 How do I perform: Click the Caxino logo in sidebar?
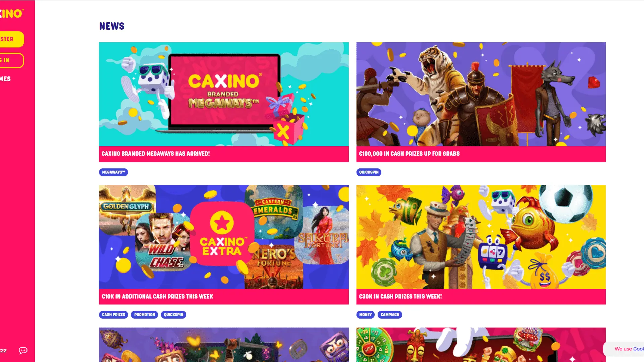pyautogui.click(x=12, y=14)
